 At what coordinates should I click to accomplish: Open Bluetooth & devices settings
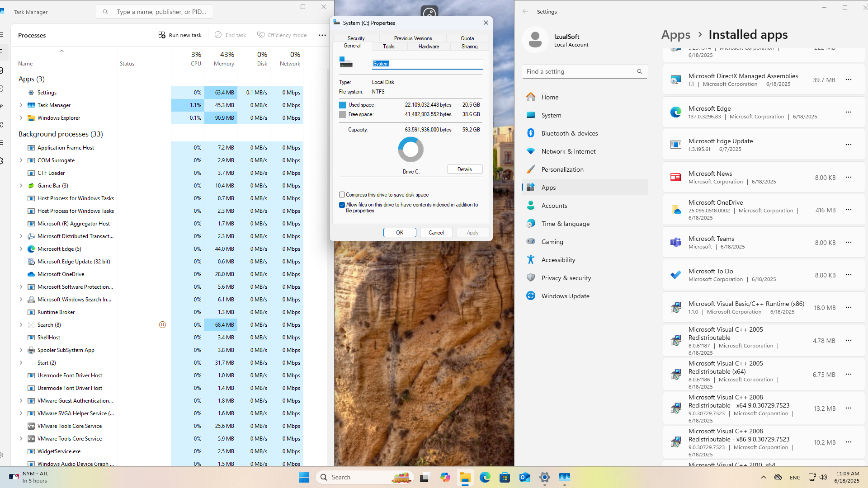585,133
